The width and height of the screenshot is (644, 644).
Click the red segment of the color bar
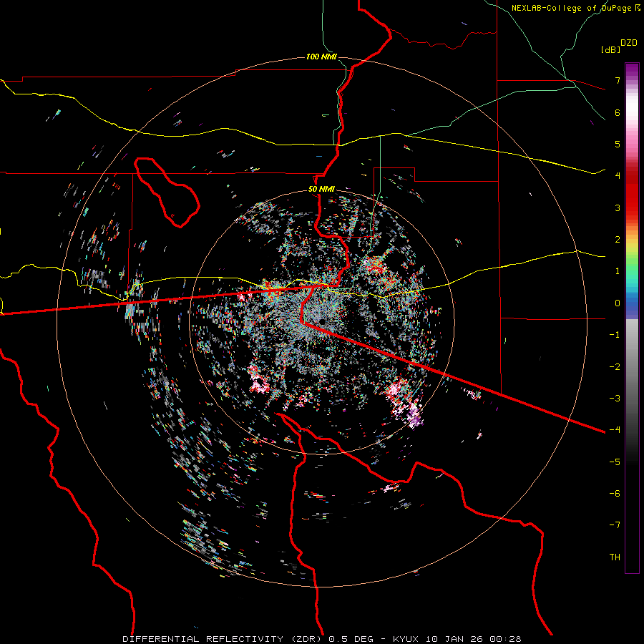(x=632, y=193)
